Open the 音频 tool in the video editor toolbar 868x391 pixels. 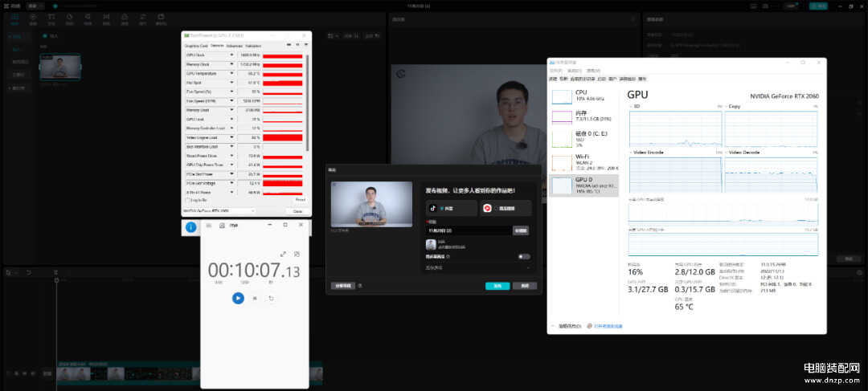tap(33, 19)
